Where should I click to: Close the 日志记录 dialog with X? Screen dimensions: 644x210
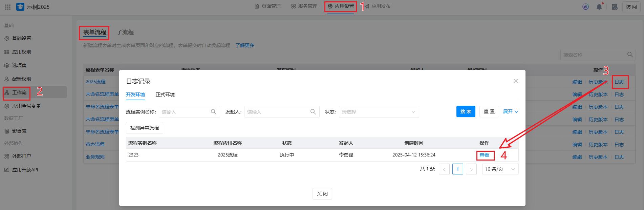point(515,81)
